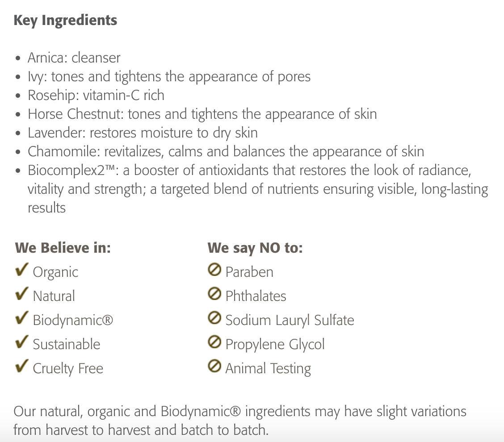
Task: Click the checkmark beside Cruelty Free
Action: [x=22, y=367]
